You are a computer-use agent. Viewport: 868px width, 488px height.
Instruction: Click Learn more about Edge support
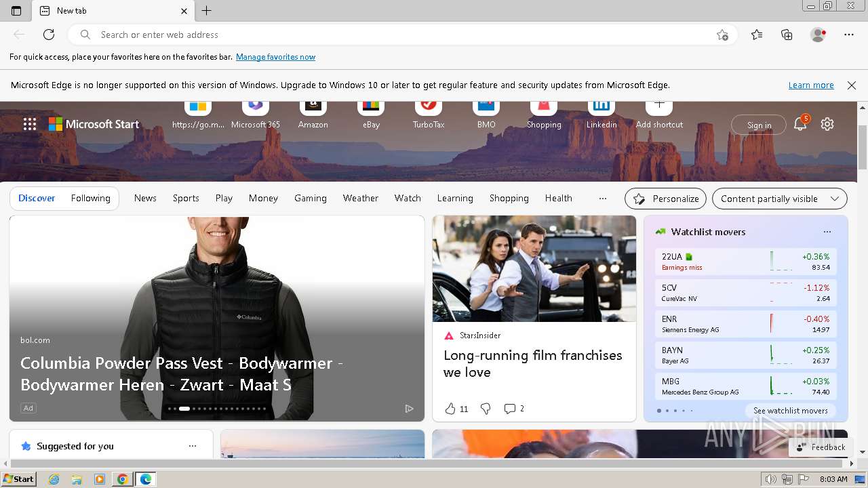coord(811,85)
